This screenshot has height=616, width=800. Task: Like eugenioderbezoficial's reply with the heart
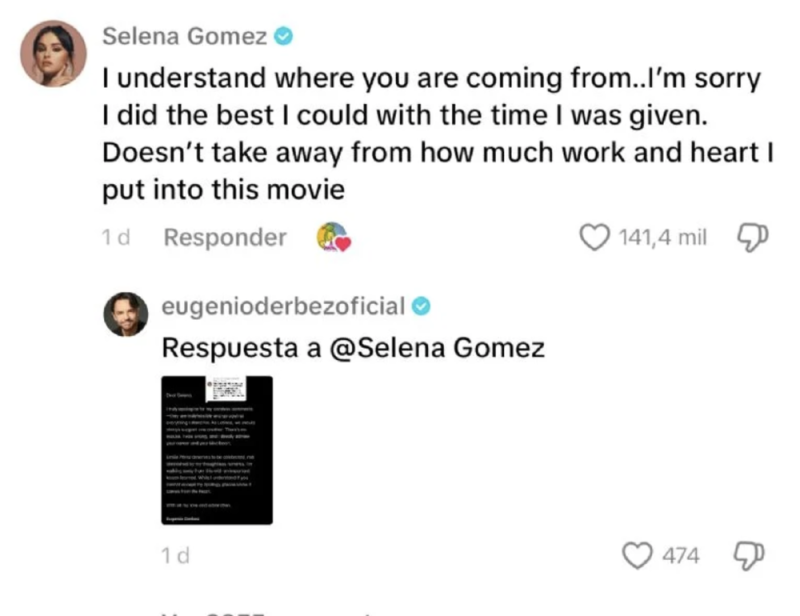(637, 556)
